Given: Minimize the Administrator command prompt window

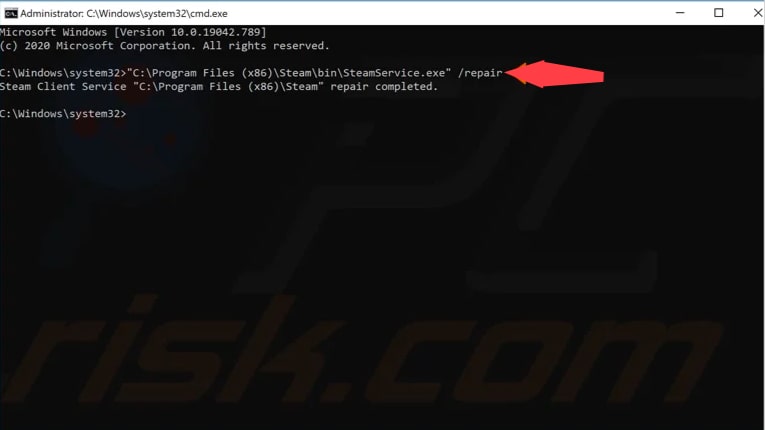Looking at the screenshot, I should pos(680,13).
